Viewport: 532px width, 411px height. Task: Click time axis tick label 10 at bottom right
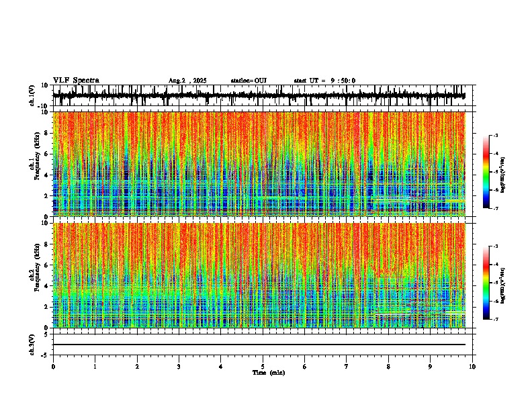[472, 367]
